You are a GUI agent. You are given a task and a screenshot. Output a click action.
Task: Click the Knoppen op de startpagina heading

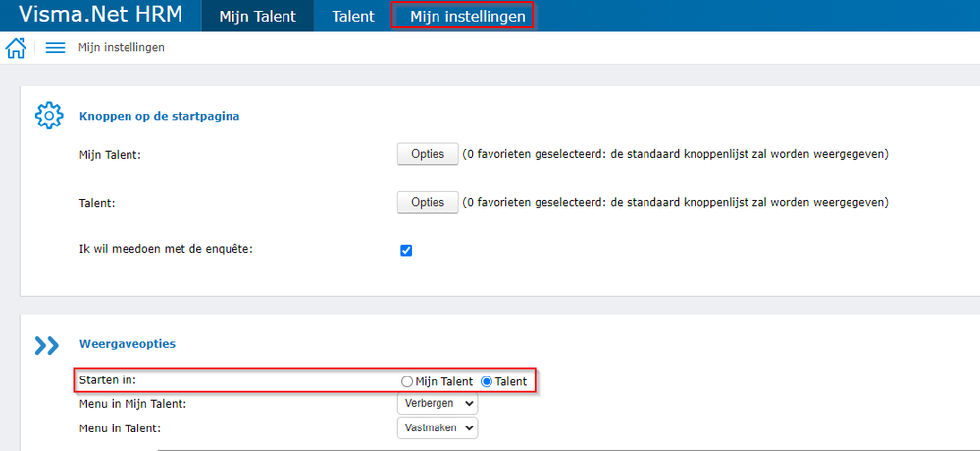pos(160,116)
